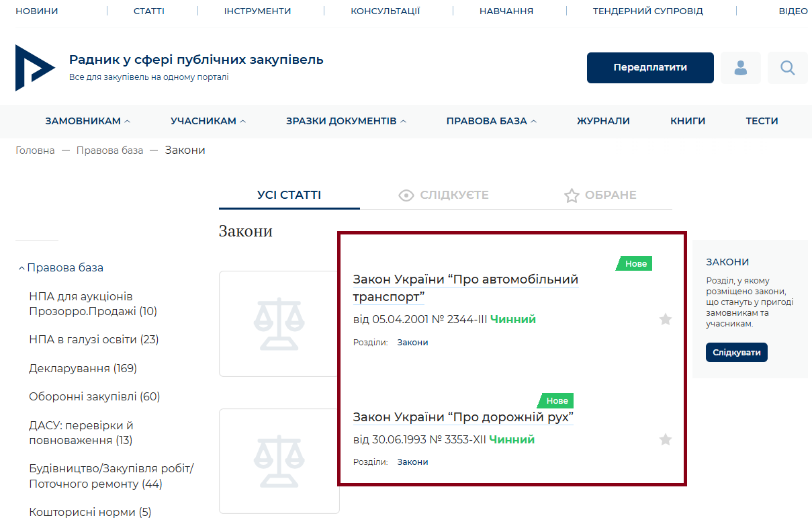Click the Radnyk site logo icon
Image resolution: width=812 pixels, height=524 pixels.
[x=34, y=68]
